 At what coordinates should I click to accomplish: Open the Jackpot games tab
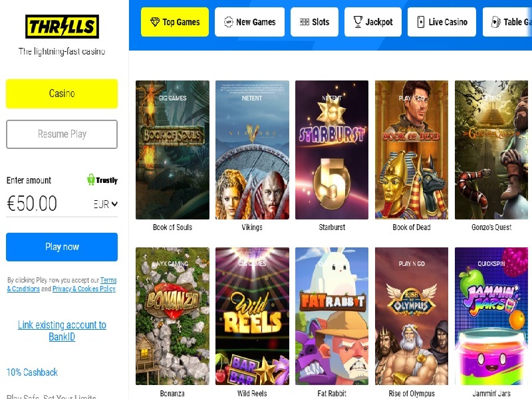(x=373, y=22)
